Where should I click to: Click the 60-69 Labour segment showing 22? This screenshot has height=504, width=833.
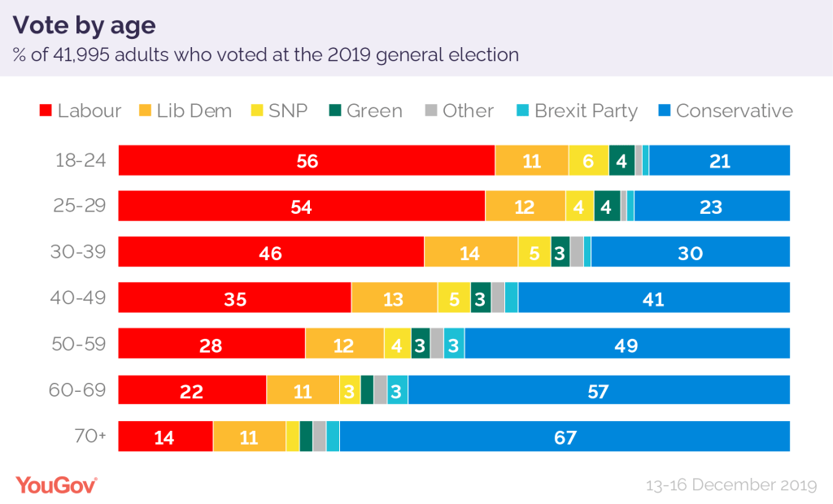coord(192,390)
